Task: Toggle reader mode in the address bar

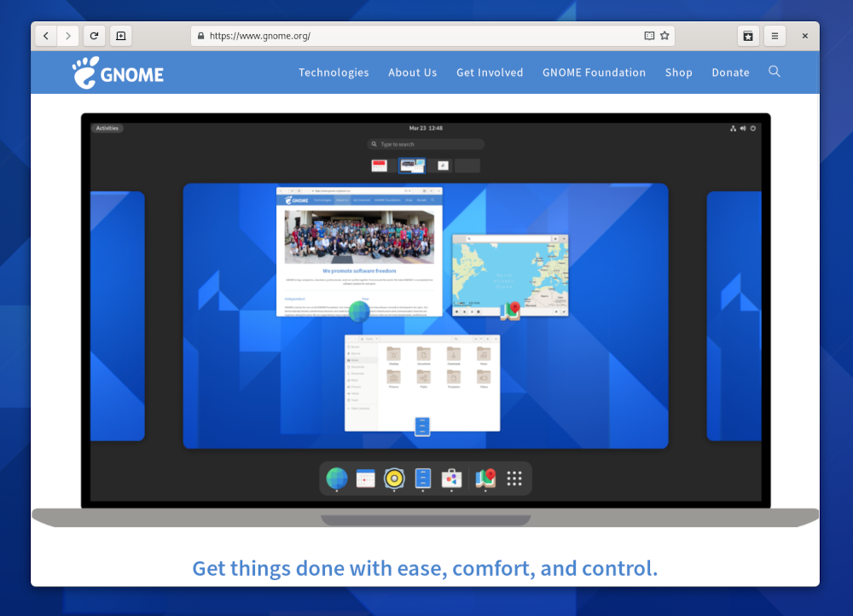Action: click(649, 36)
